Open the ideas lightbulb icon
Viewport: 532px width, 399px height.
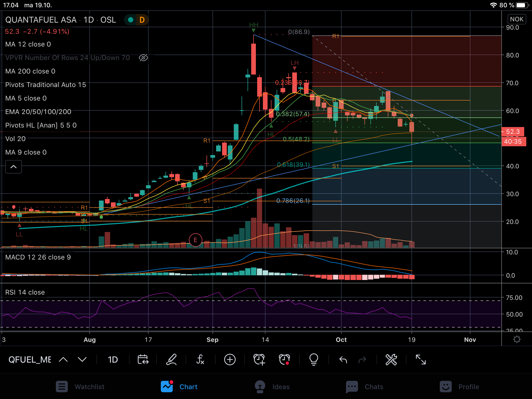tap(314, 360)
